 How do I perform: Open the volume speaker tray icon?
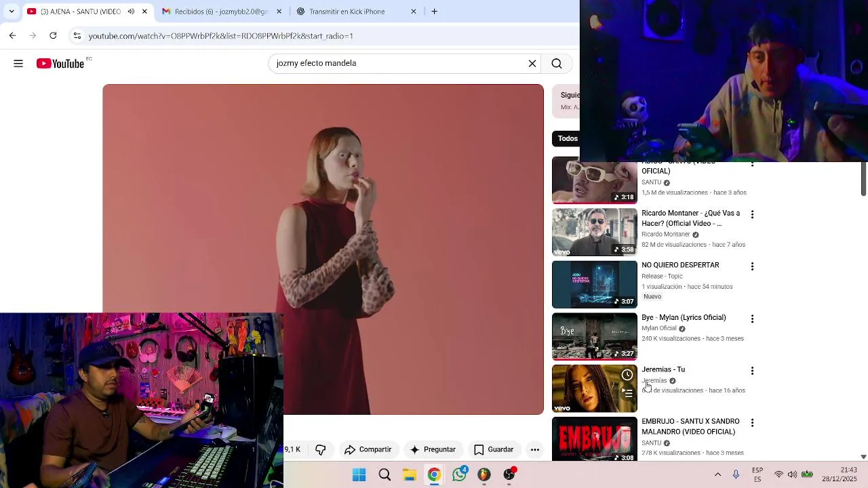[x=792, y=474]
